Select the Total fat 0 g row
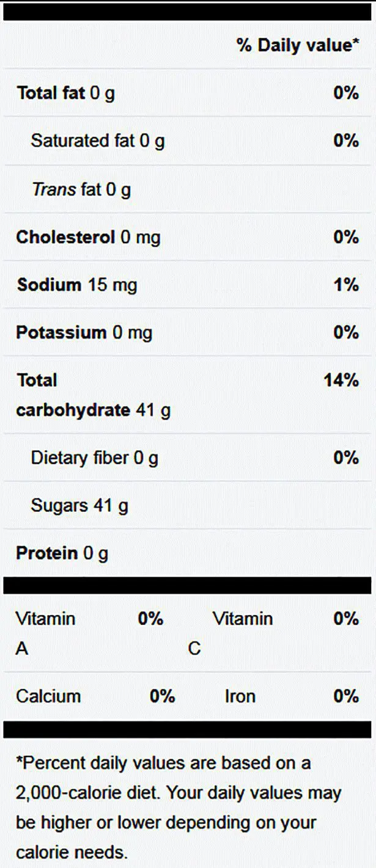This screenshot has height=868, width=376. click(188, 93)
